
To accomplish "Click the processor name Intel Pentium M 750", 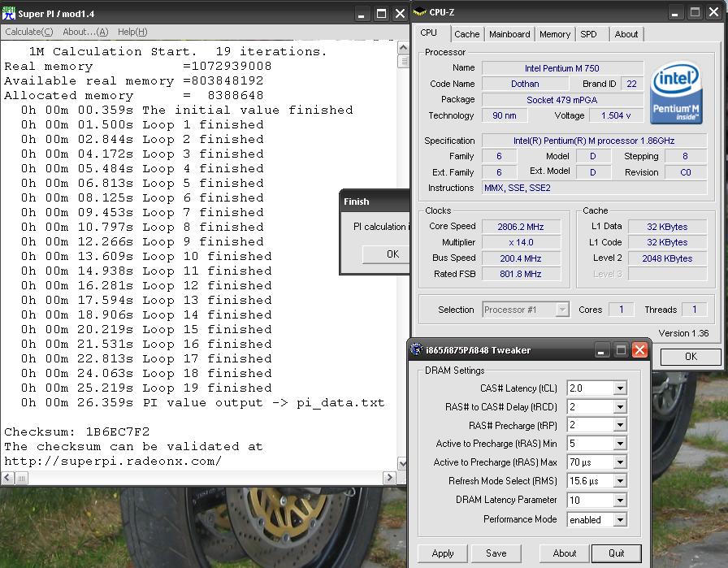I will click(x=561, y=68).
